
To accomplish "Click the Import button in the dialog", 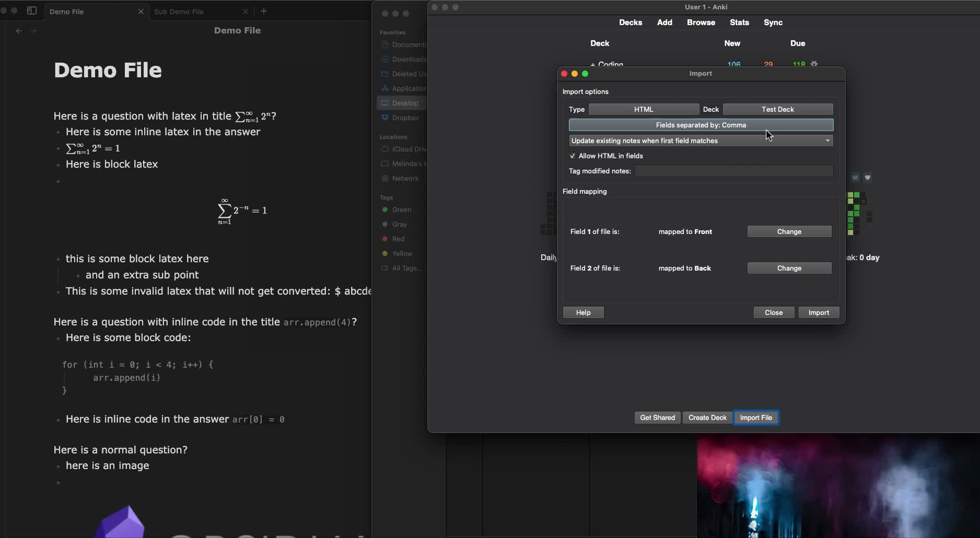I will [x=818, y=312].
